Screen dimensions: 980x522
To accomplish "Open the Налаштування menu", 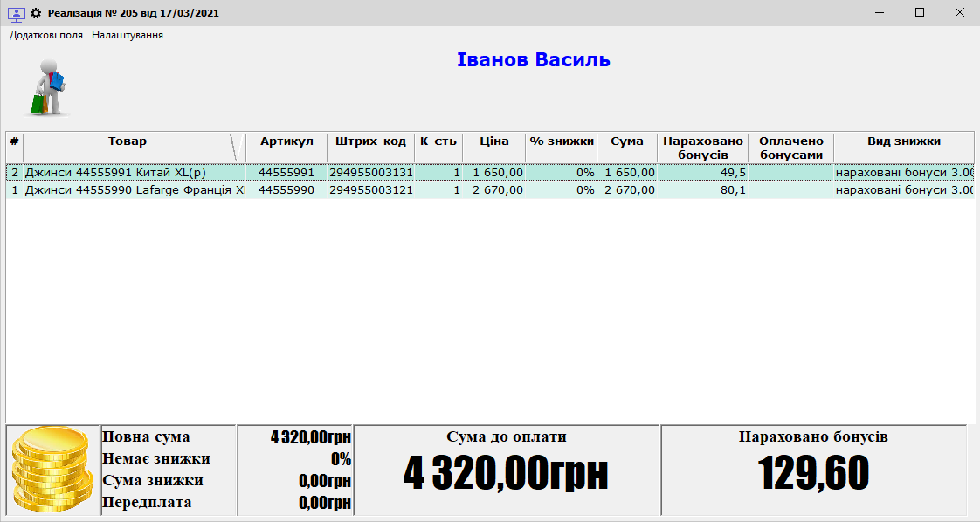I will coord(128,35).
